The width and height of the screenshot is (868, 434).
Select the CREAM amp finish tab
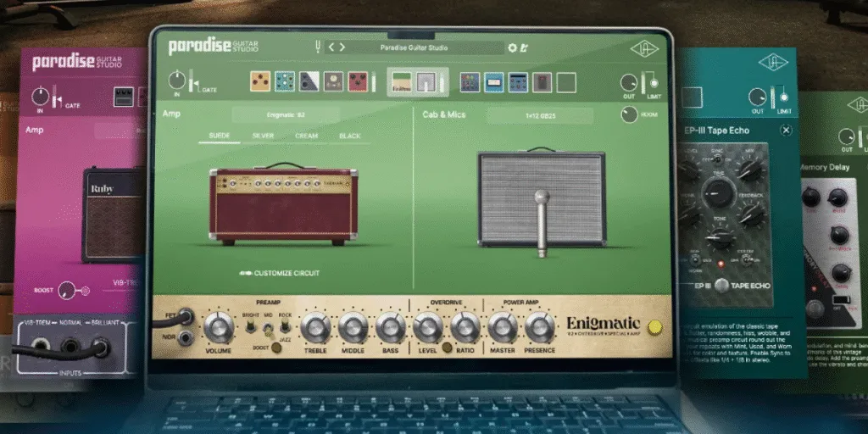[306, 136]
